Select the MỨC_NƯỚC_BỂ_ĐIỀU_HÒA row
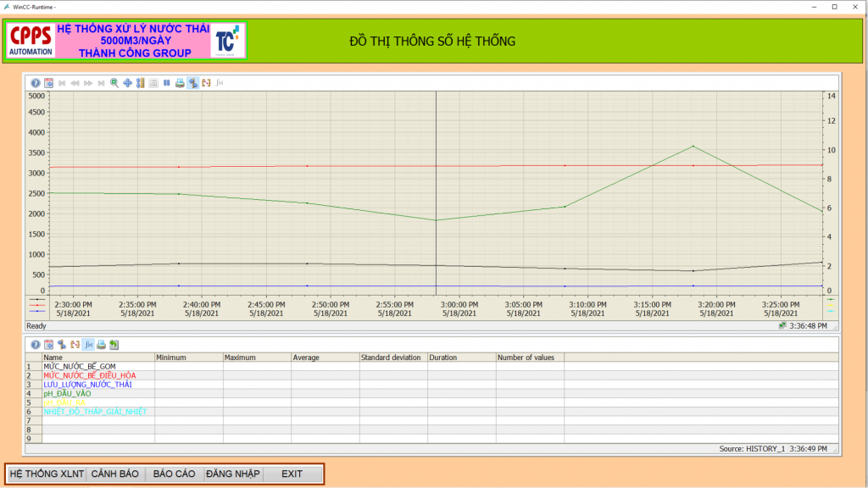This screenshot has height=488, width=868. point(90,375)
